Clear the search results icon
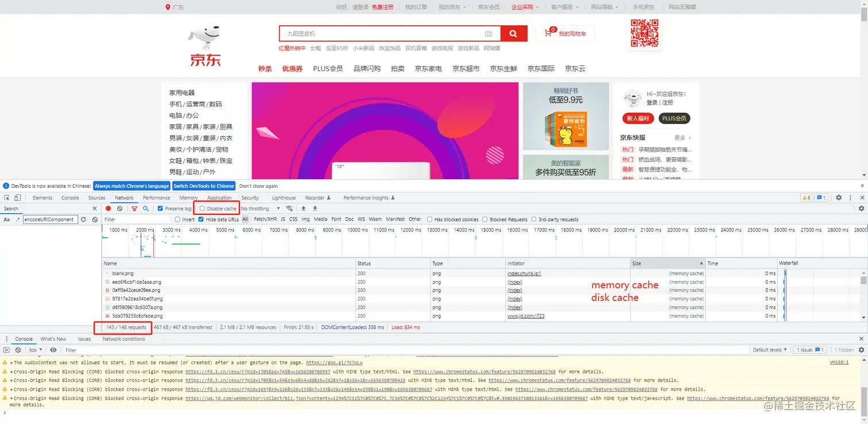Viewport: 868px width, 424px height. tap(95, 219)
